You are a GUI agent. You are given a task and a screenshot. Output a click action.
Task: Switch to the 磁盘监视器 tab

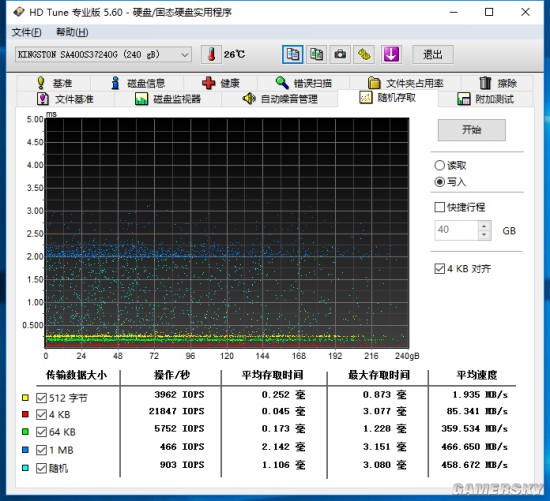(x=168, y=99)
